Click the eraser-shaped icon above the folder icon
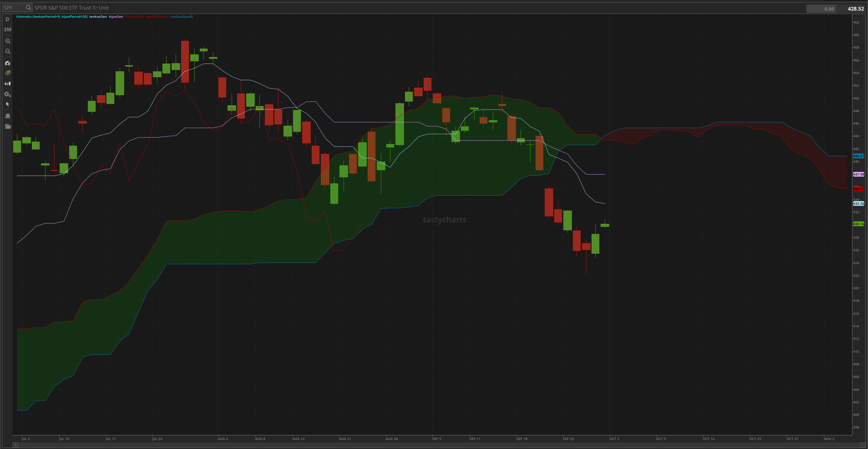 7,116
